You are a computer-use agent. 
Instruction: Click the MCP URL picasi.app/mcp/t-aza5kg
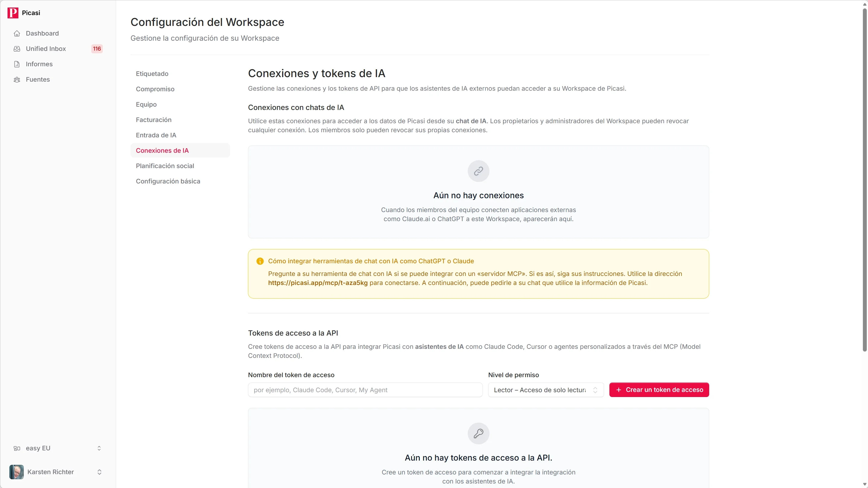tap(318, 283)
